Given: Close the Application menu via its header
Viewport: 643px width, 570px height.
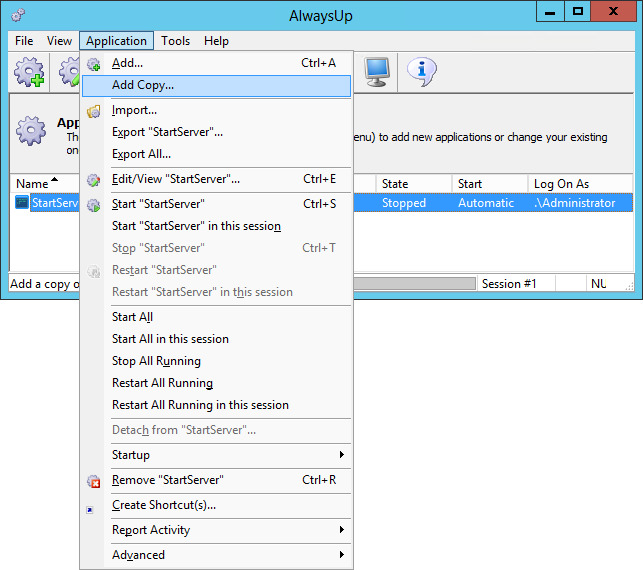Looking at the screenshot, I should pos(116,41).
